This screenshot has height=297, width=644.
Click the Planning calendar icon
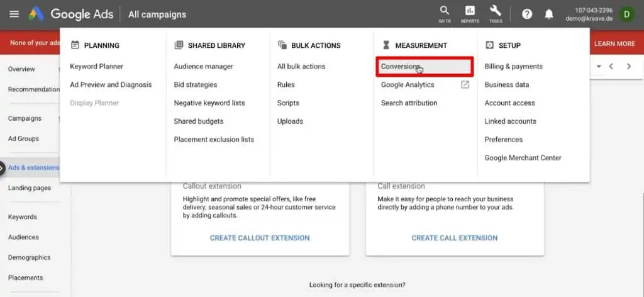75,45
